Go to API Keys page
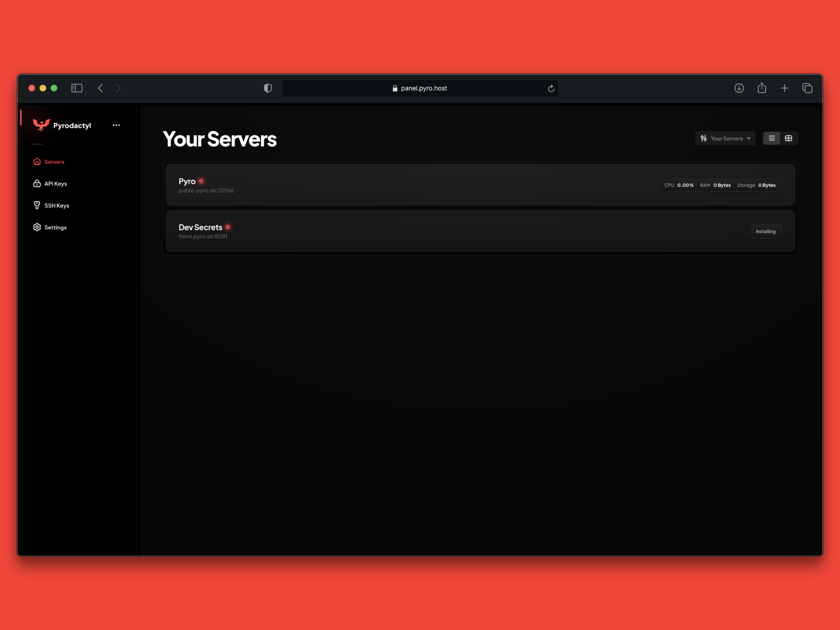Screen dimensions: 840x630 coord(56,184)
